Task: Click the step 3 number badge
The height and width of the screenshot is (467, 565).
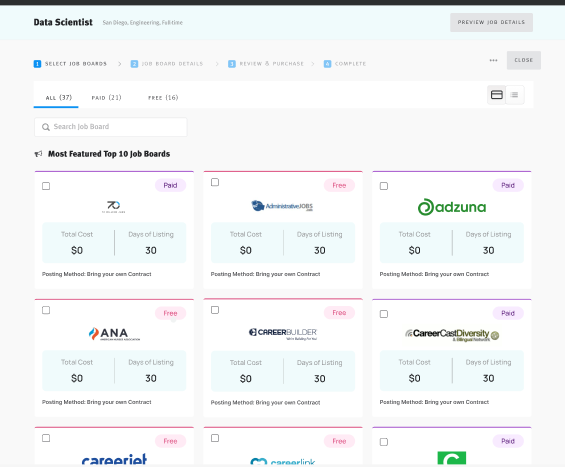Action: 232,64
